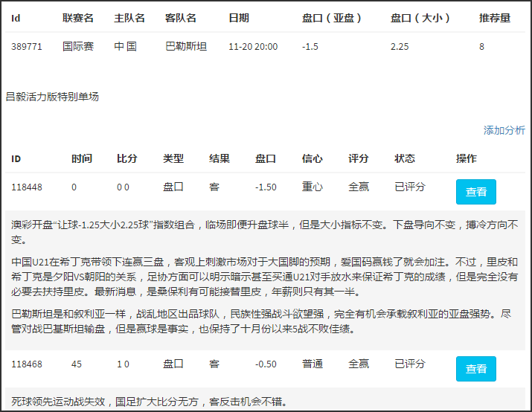The image size is (532, 412).
Task: Click the 结果 column header
Action: (219, 158)
